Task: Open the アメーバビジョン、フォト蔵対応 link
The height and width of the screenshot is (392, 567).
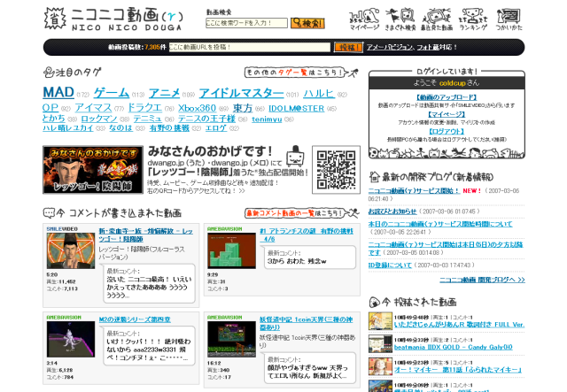Action: [411, 47]
